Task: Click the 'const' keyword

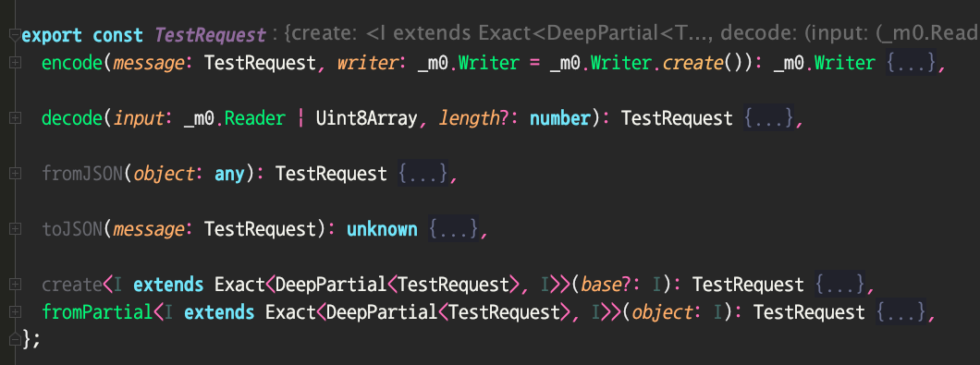Action: pos(118,36)
